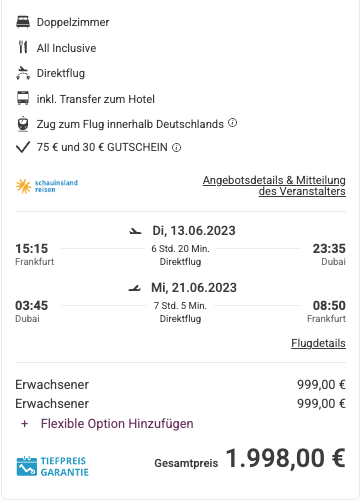
Task: Click the departing plane icon for 13.06.2023
Action: (x=135, y=231)
